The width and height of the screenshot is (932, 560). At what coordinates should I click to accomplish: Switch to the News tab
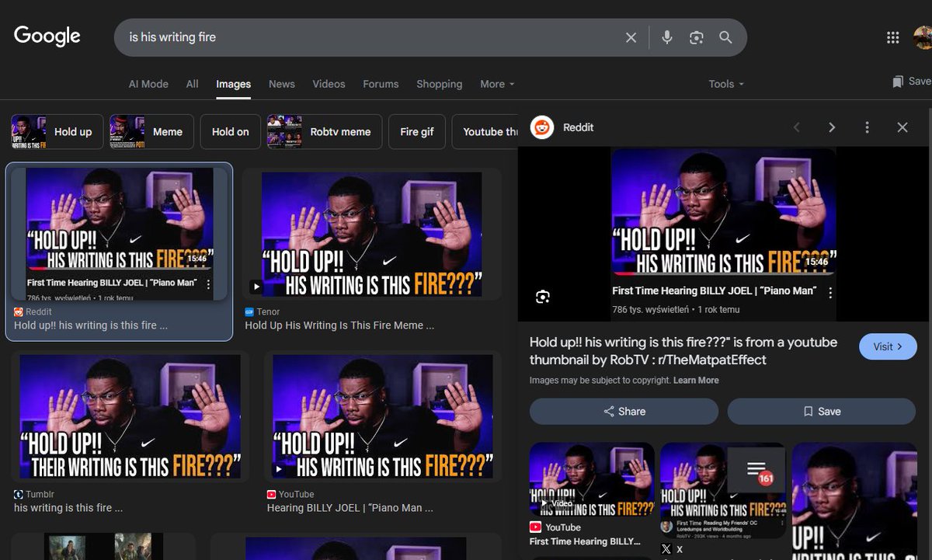[x=282, y=84]
